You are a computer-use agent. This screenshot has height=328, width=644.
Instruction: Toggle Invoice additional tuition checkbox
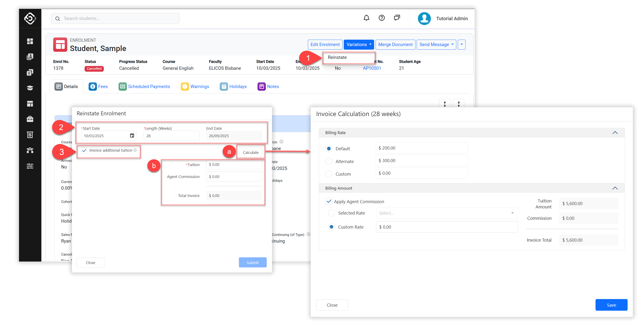(84, 150)
